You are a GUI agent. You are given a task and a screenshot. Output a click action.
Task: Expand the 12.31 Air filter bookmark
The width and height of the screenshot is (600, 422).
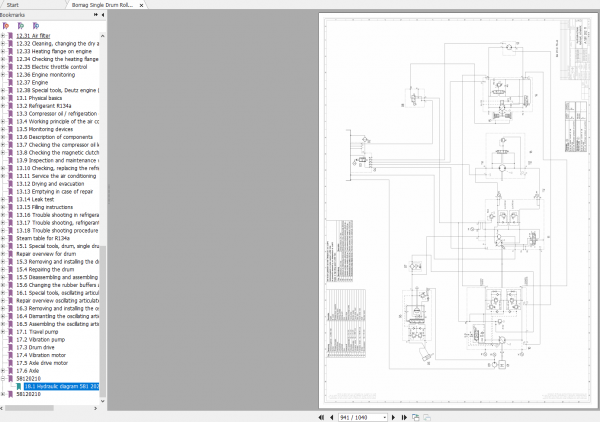pyautogui.click(x=3, y=36)
